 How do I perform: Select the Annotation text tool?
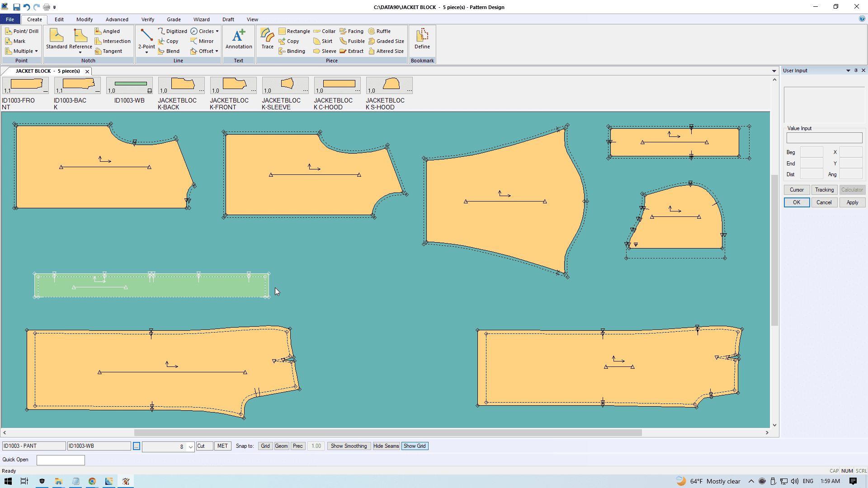point(239,39)
